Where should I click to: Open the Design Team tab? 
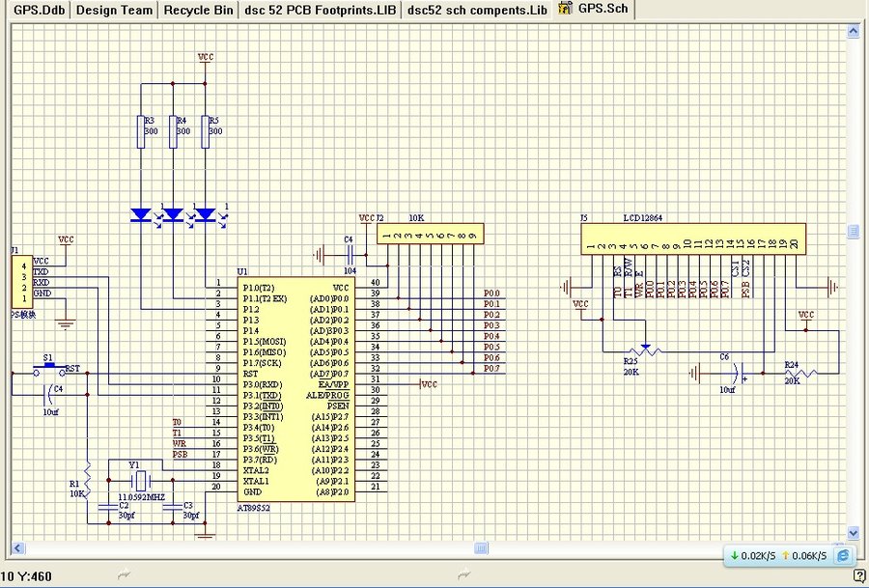(x=114, y=10)
